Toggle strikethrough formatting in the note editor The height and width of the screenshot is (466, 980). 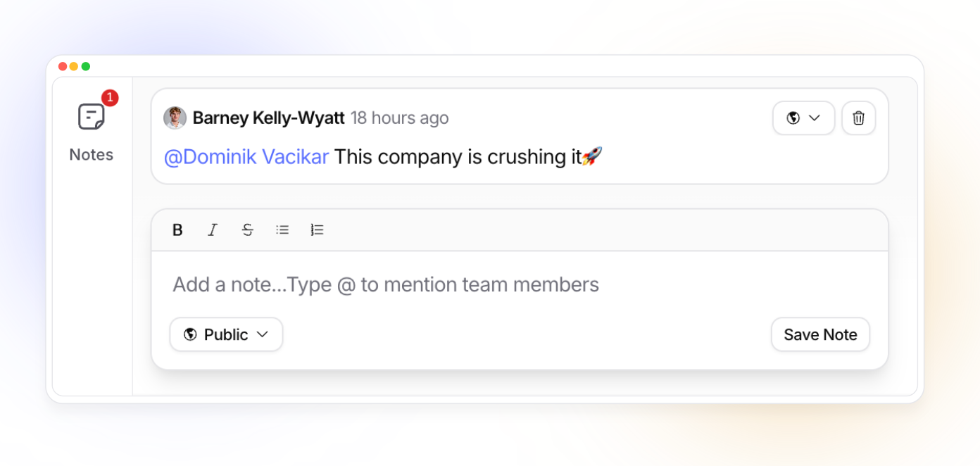[x=247, y=230]
